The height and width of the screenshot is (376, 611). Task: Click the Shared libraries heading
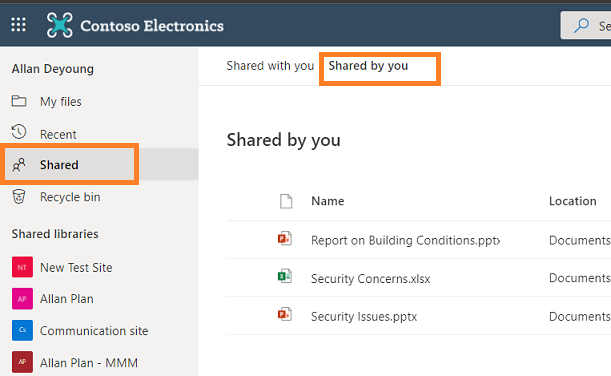[x=55, y=234]
